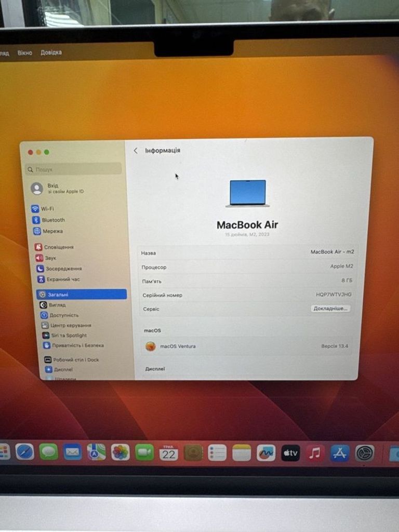Go back from Інформація page
399x532 pixels.
pos(136,150)
